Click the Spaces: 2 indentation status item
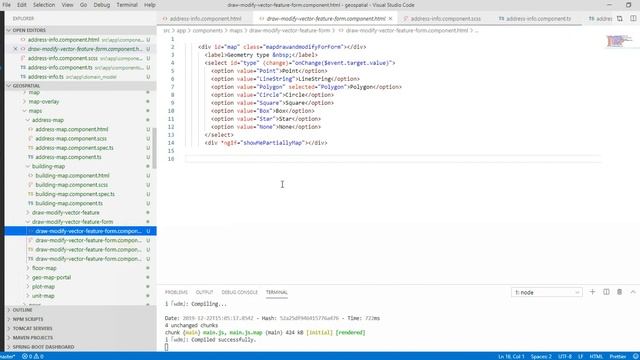Screen dimensions: 640x360 coord(541,356)
